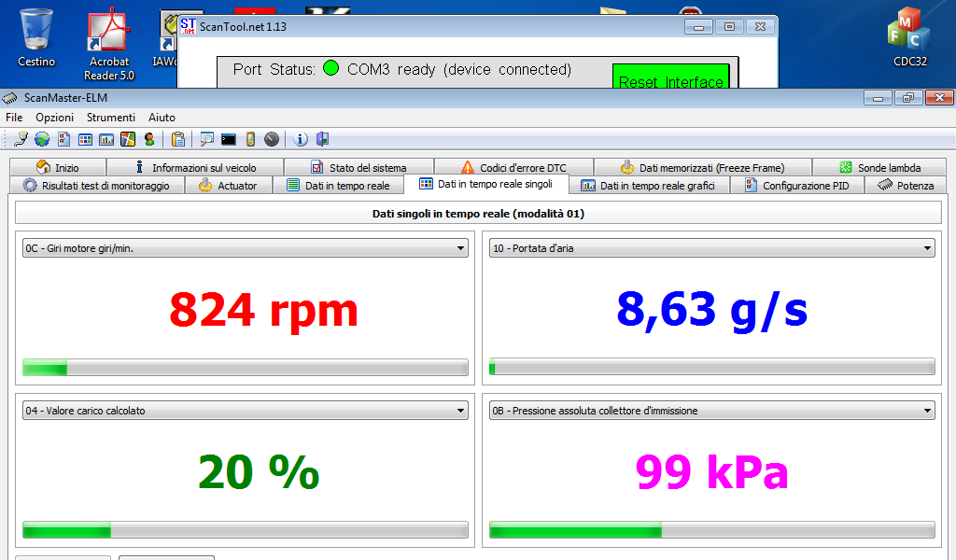Click the connect cable icon in toolbar
Viewport: 956px width, 560px height.
(x=21, y=139)
